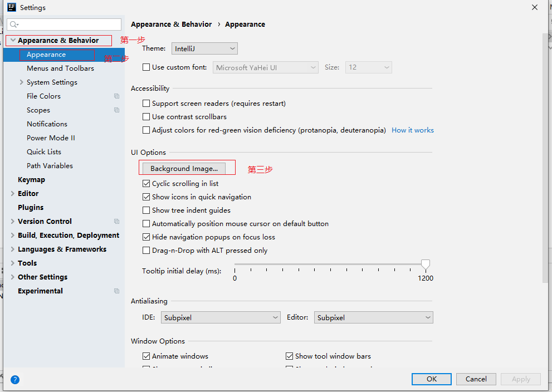Open the IDE antialiasing dropdown
552x392 pixels.
tap(221, 317)
